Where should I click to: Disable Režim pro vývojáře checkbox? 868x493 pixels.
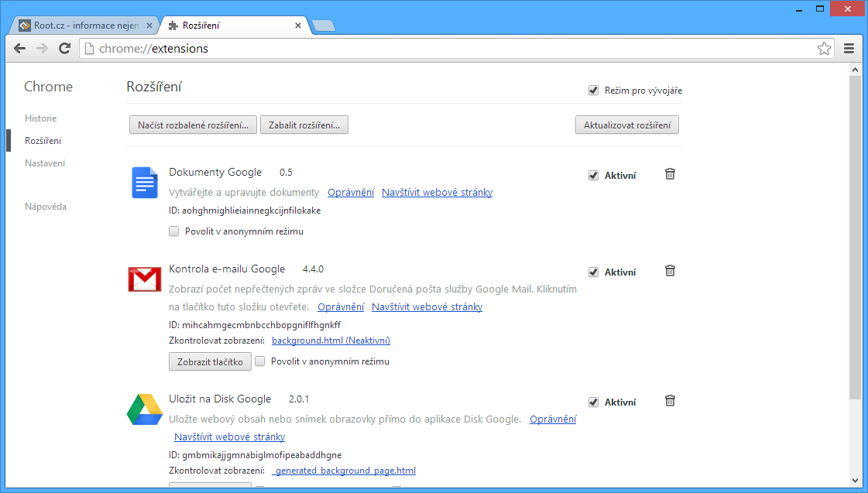594,91
